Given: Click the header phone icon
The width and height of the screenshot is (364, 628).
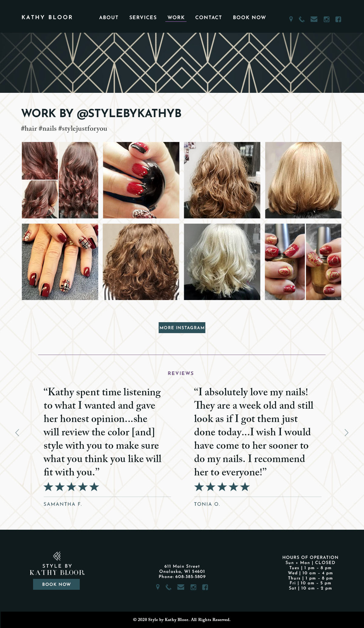Looking at the screenshot, I should coord(302,19).
